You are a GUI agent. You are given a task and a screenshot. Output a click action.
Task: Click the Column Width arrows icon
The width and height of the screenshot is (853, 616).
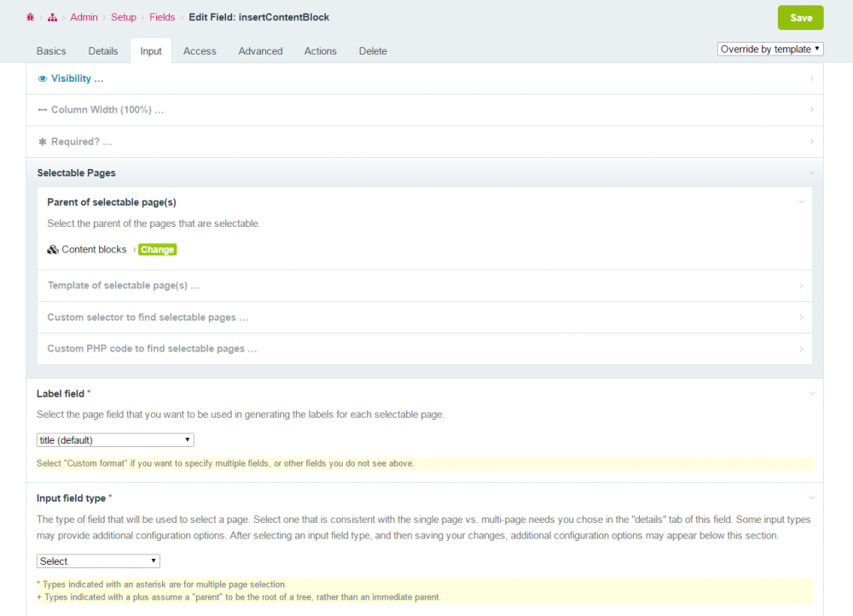(43, 110)
